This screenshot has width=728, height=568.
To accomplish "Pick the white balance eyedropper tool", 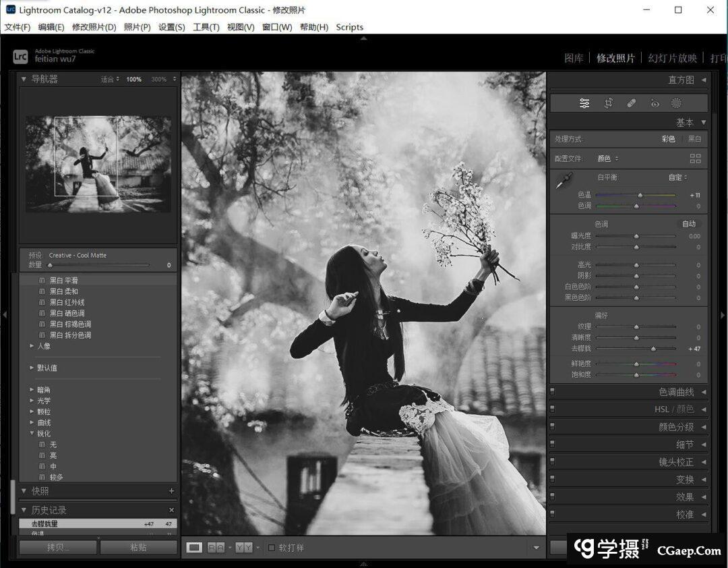I will pos(564,180).
